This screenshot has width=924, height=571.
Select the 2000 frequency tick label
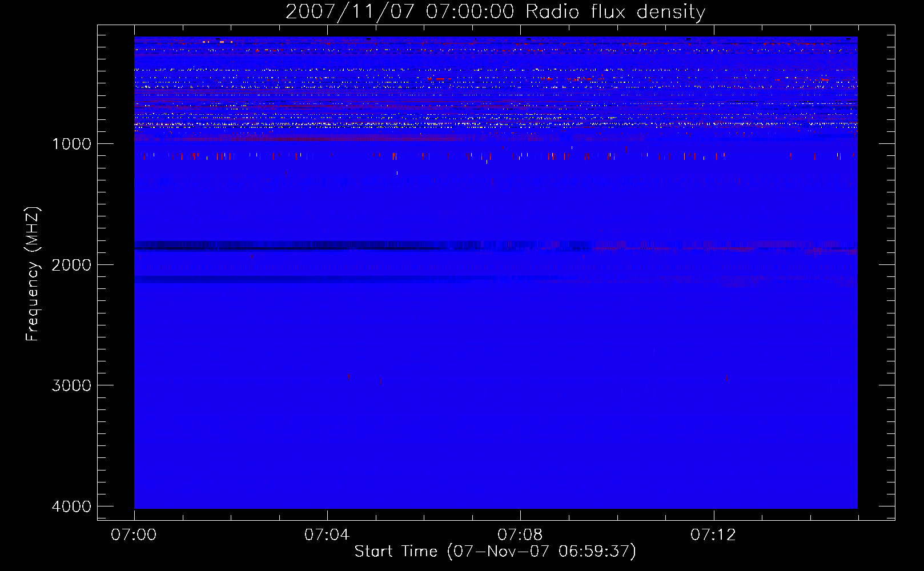(x=72, y=264)
